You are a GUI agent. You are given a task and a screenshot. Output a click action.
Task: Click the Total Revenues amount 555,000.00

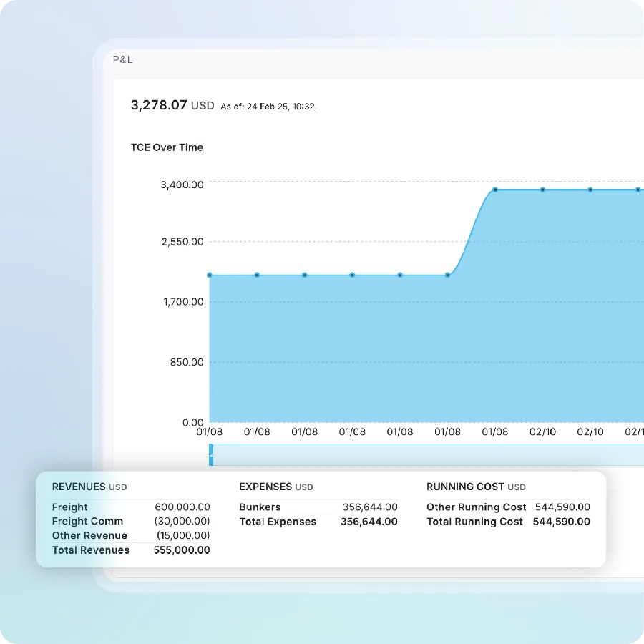(x=182, y=550)
